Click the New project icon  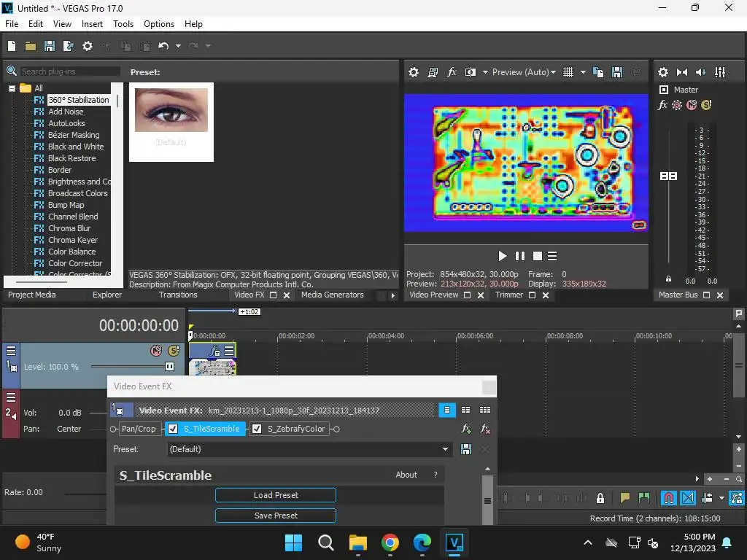click(x=12, y=46)
